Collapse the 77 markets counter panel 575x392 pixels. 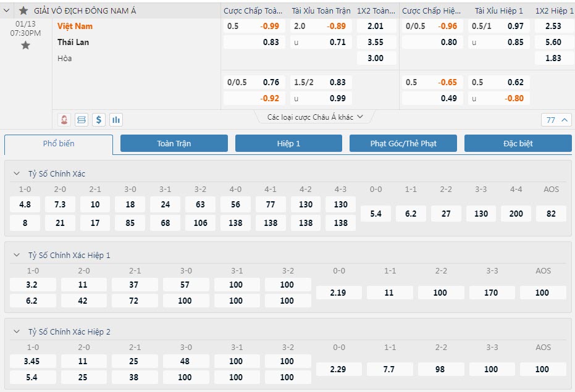pos(557,120)
